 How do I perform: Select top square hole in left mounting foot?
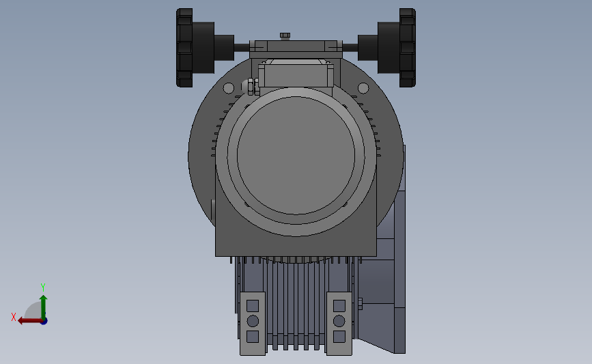[x=253, y=306]
